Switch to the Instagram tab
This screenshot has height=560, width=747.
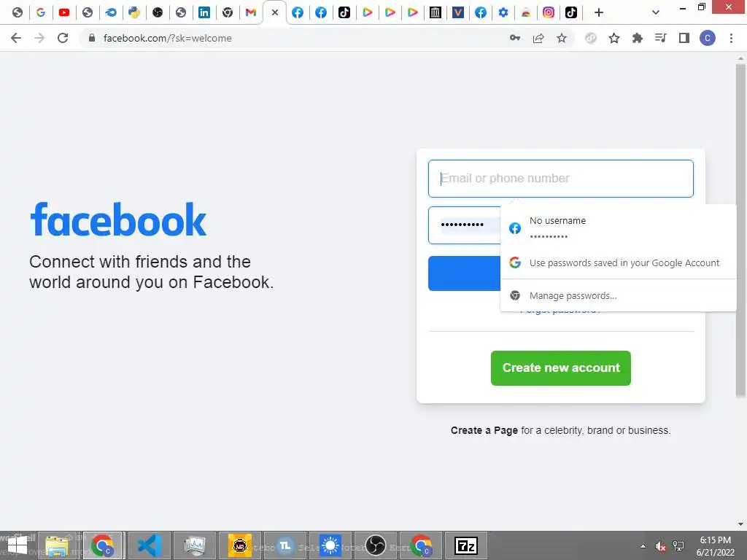click(x=549, y=12)
